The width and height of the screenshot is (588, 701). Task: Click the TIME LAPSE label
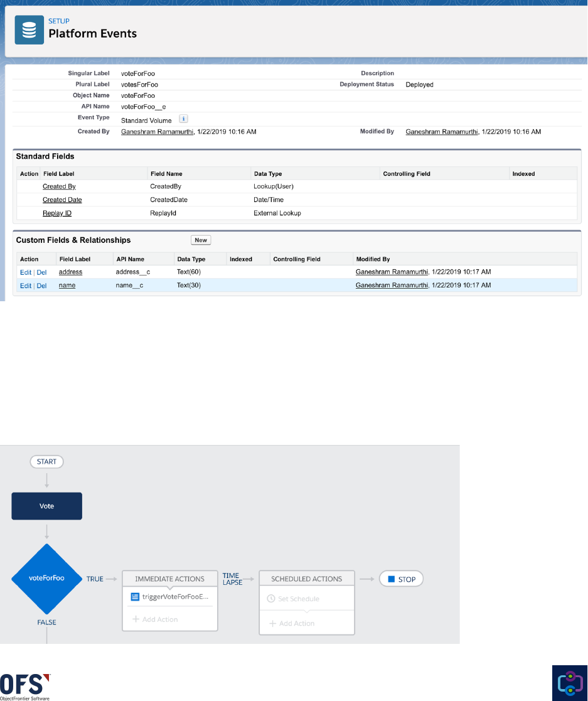pyautogui.click(x=233, y=579)
